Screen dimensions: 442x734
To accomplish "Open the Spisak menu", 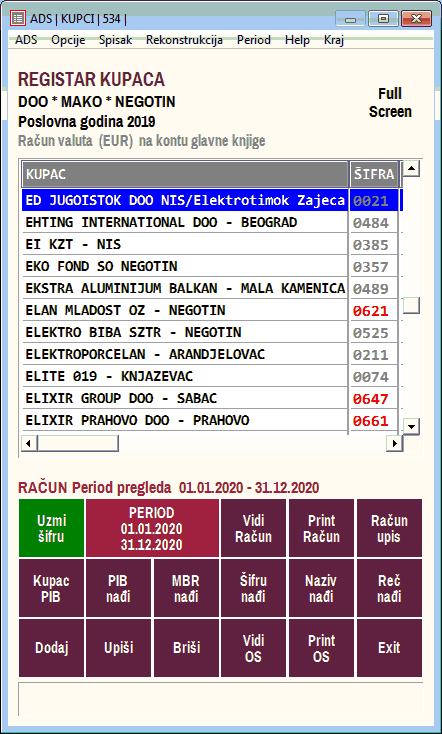I will pos(116,40).
